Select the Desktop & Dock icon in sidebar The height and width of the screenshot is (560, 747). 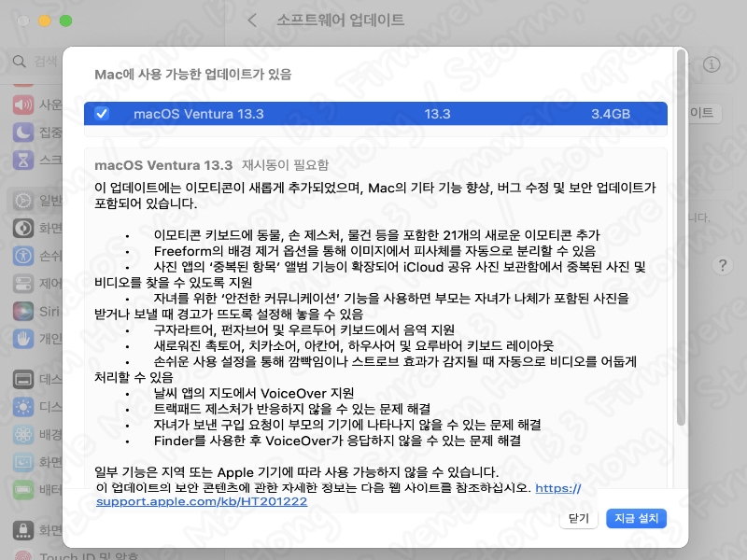[x=23, y=380]
